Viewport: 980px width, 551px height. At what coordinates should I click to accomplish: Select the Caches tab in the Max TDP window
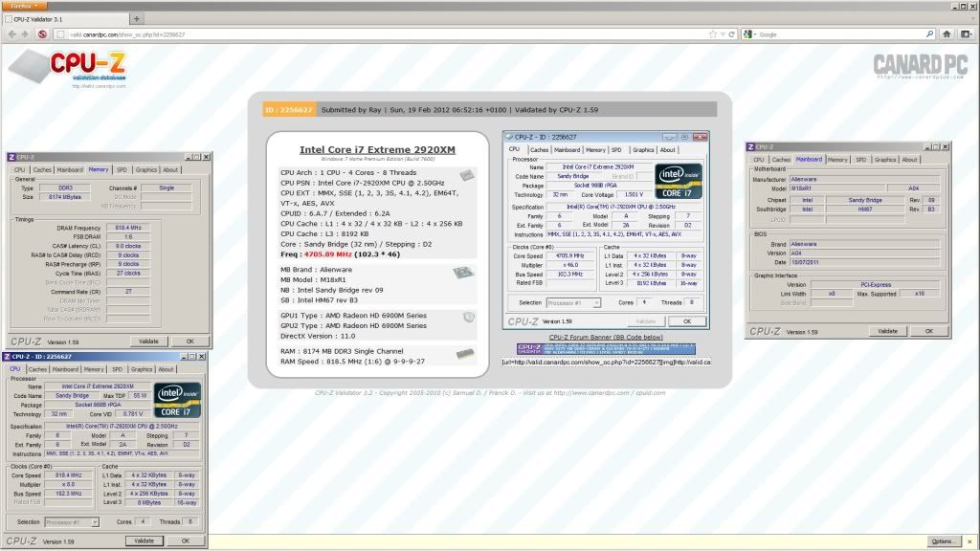(37, 370)
